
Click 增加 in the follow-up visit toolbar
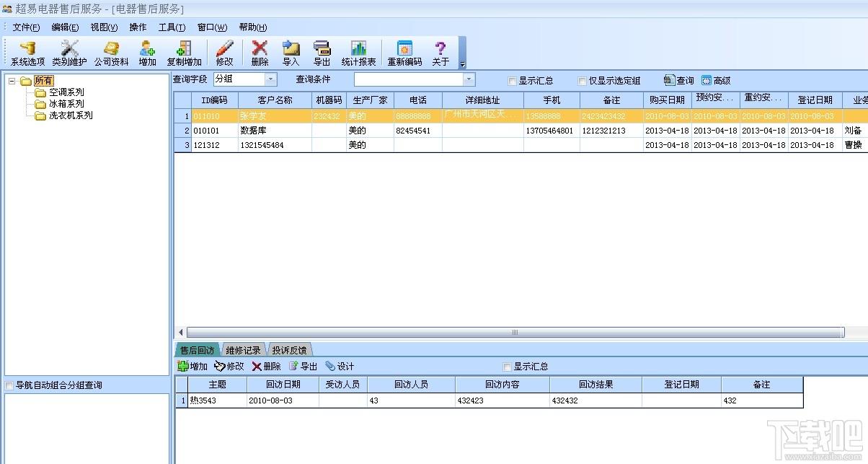tap(192, 367)
